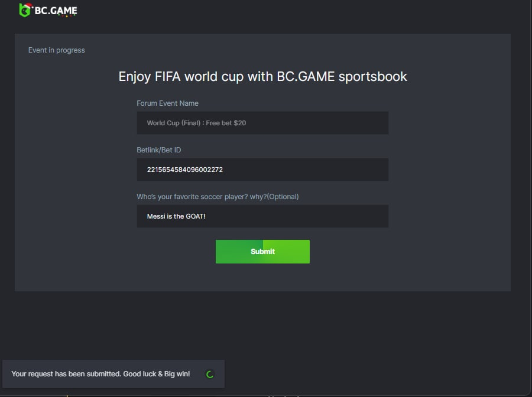The height and width of the screenshot is (397, 532).
Task: Click the "Enjoy FIFA world cup" heading
Action: pyautogui.click(x=262, y=76)
